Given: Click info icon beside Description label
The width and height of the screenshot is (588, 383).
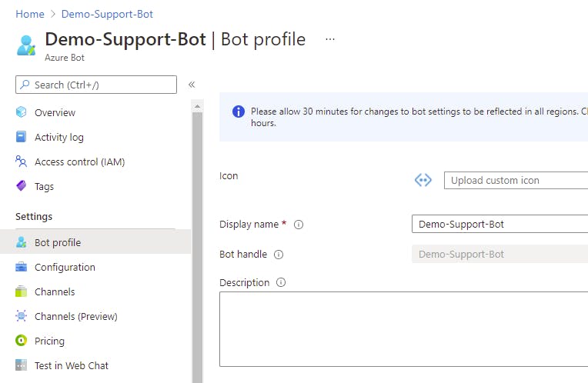Looking at the screenshot, I should [281, 283].
